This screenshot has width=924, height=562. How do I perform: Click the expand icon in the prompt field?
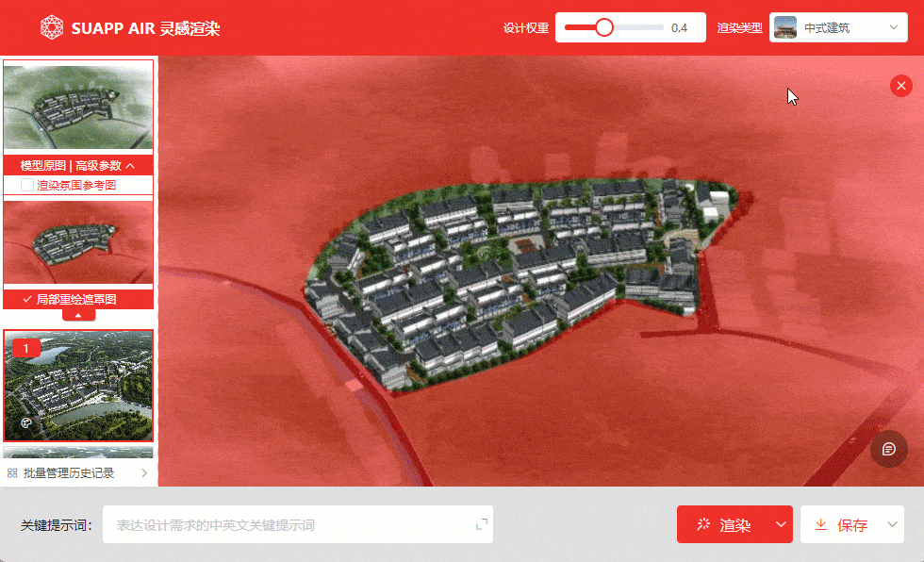(482, 523)
